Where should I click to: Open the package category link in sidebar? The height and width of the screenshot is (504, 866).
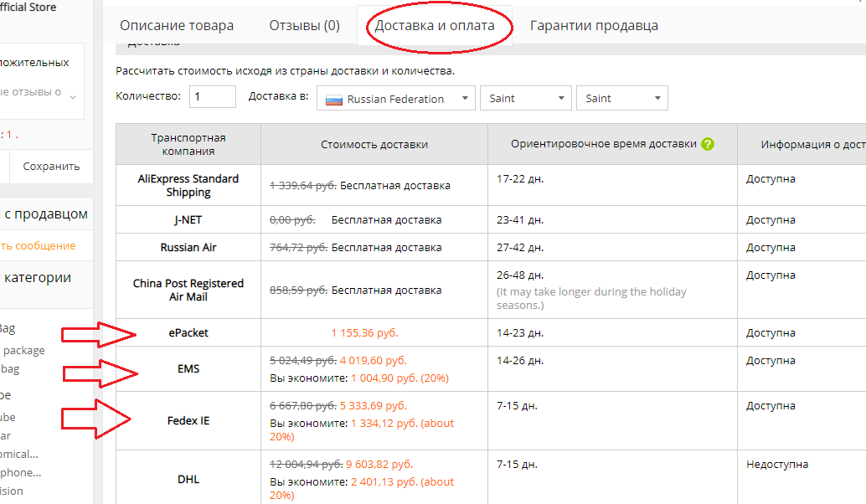23,350
